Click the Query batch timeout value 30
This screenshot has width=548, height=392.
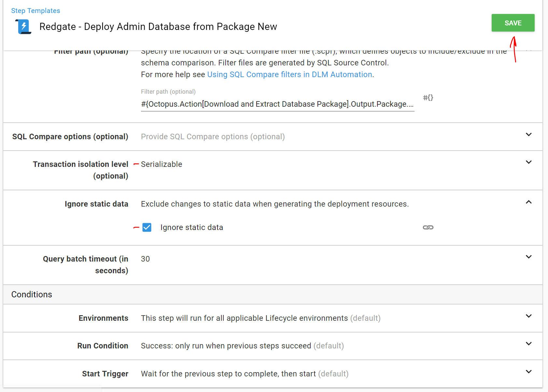pyautogui.click(x=145, y=259)
